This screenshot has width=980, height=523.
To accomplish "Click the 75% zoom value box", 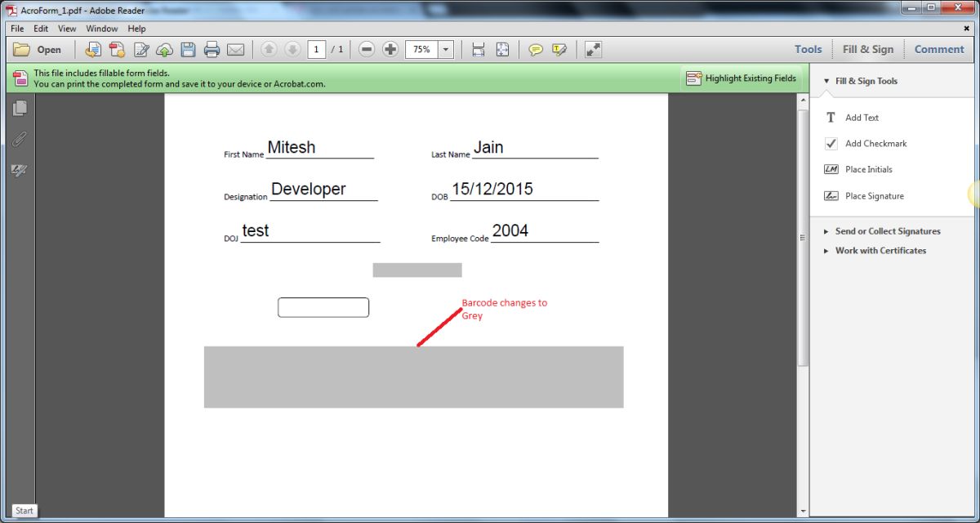I will [x=421, y=50].
